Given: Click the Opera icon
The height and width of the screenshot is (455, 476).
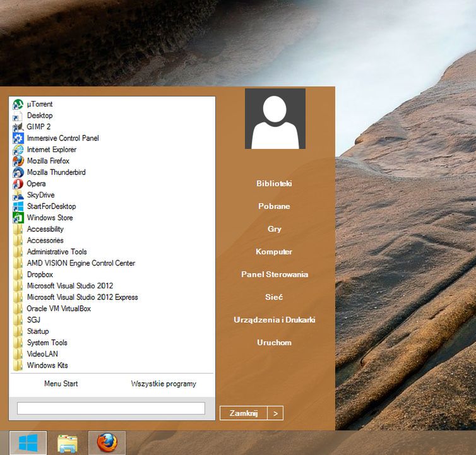Looking at the screenshot, I should (18, 184).
